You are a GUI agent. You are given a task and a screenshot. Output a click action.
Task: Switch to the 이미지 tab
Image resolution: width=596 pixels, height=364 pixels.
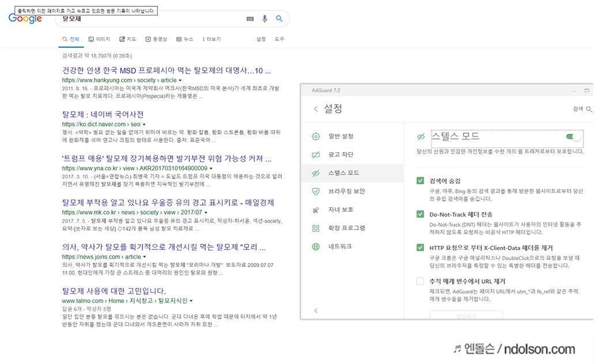99,39
